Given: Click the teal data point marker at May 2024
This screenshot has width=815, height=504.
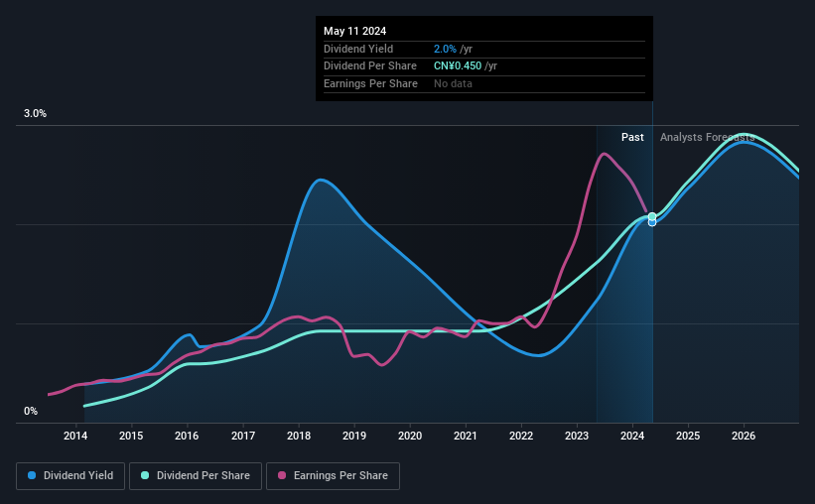Looking at the screenshot, I should tap(652, 216).
